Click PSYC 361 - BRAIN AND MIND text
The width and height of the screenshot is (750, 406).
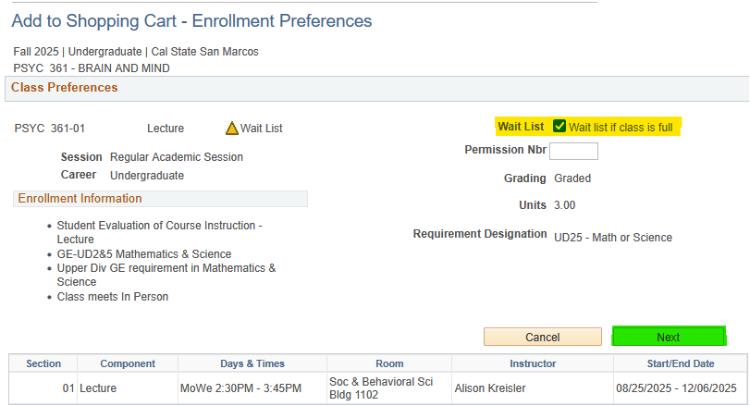[x=91, y=68]
